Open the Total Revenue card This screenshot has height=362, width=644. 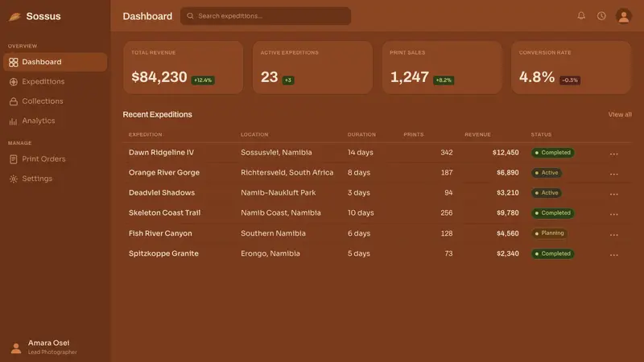184,68
